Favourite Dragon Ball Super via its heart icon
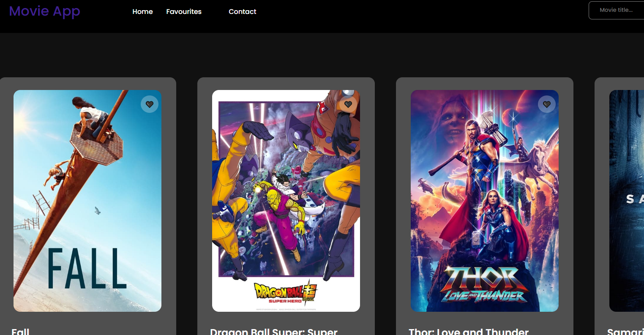Screen dimensions: 644x335 click(348, 104)
